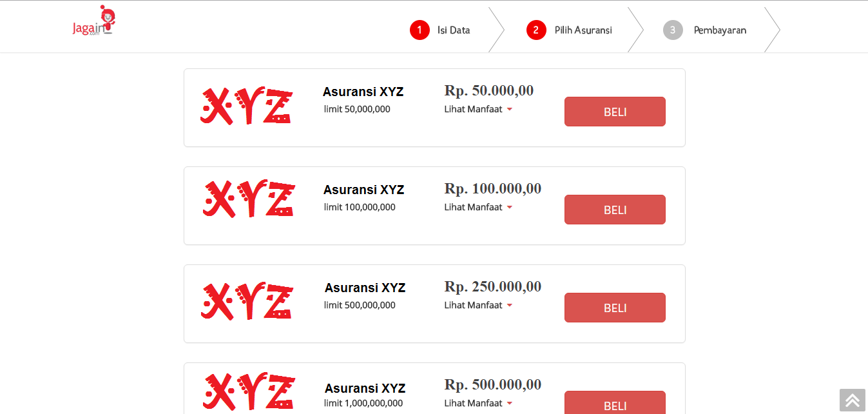Click the Jagain.com logo
The height and width of the screenshot is (414, 868).
pos(93,21)
